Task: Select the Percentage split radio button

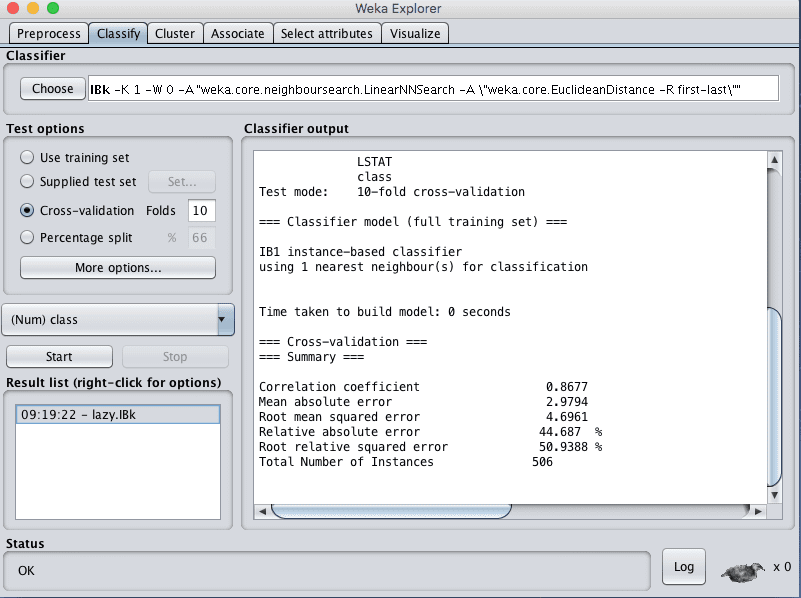Action: click(27, 237)
